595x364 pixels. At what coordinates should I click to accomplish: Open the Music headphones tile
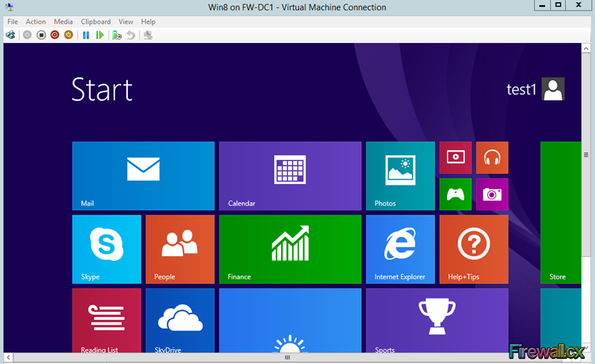pos(492,157)
